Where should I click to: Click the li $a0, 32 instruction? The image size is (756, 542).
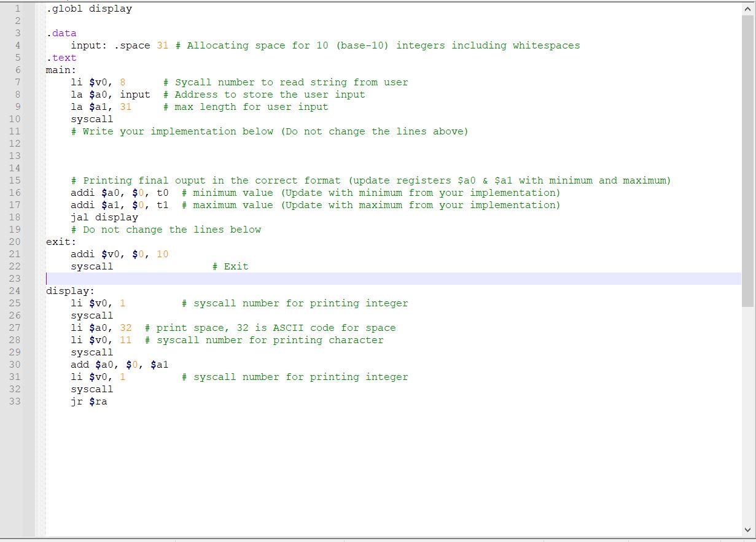coord(100,327)
